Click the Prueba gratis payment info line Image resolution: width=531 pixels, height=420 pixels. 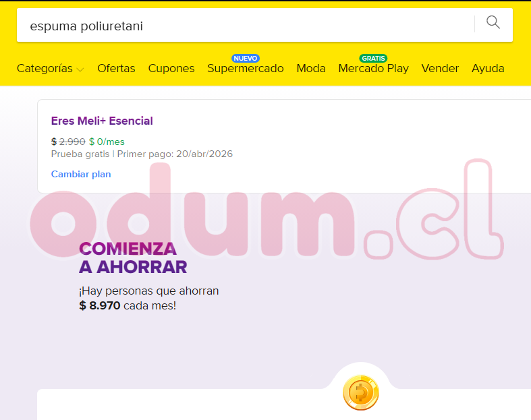[142, 154]
